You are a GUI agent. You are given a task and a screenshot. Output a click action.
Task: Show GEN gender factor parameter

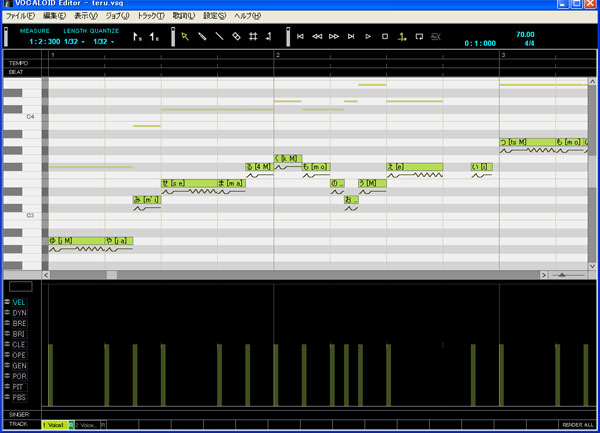[19, 366]
